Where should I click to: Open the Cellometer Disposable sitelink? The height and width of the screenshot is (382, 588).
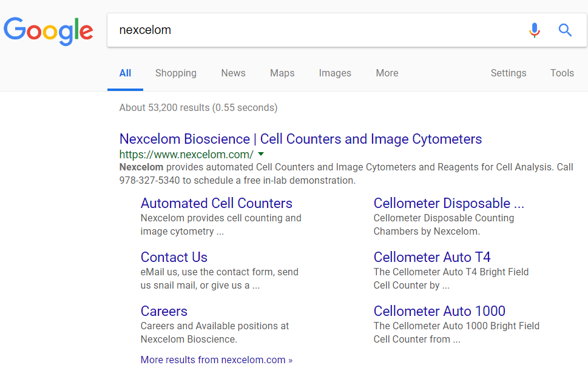pyautogui.click(x=449, y=203)
